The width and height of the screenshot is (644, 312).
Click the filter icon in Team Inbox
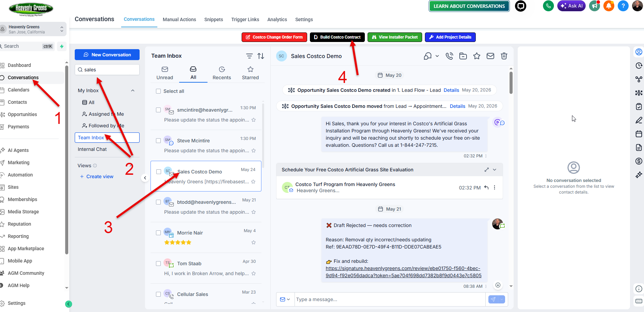coord(249,56)
